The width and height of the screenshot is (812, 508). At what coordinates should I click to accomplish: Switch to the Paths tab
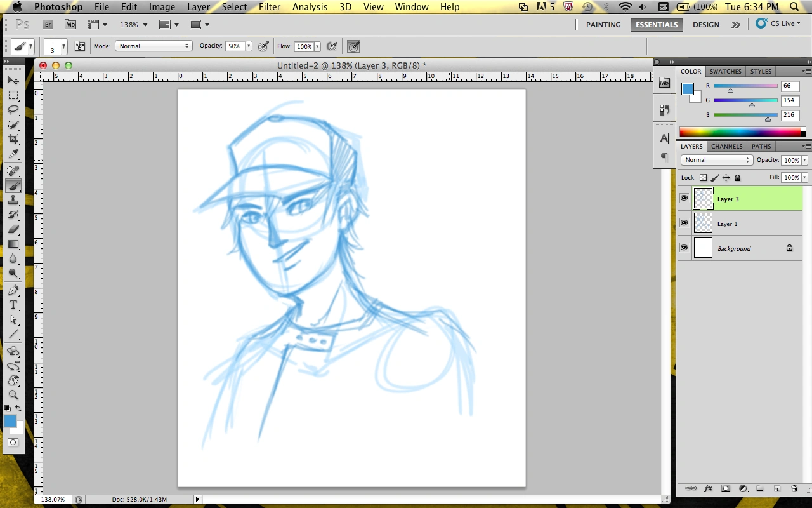[x=761, y=146]
